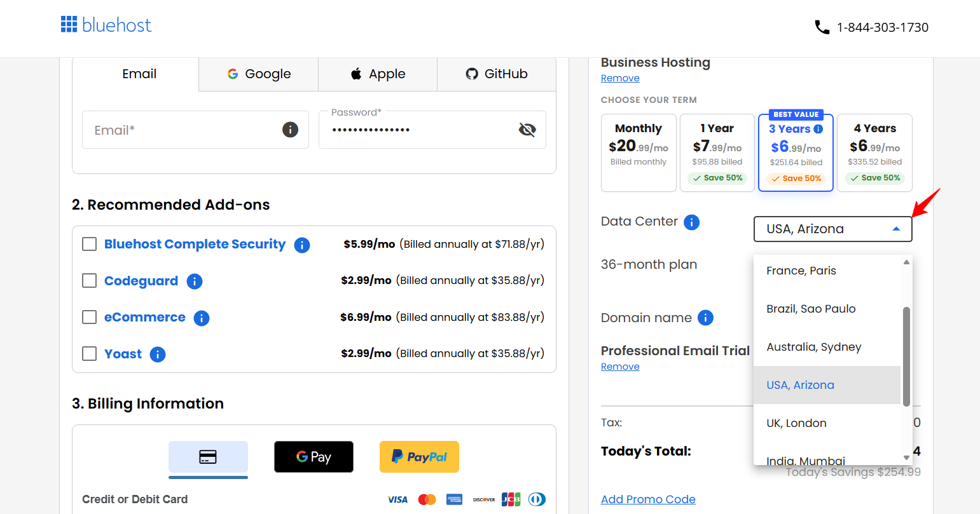The image size is (980, 514).
Task: Click the 36-month plan label
Action: point(649,264)
